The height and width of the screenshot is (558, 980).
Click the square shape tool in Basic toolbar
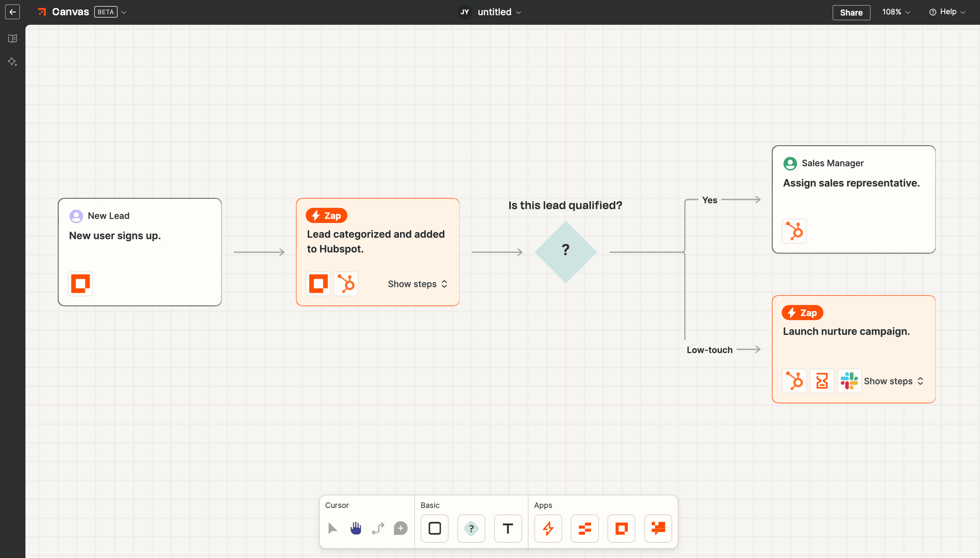434,528
